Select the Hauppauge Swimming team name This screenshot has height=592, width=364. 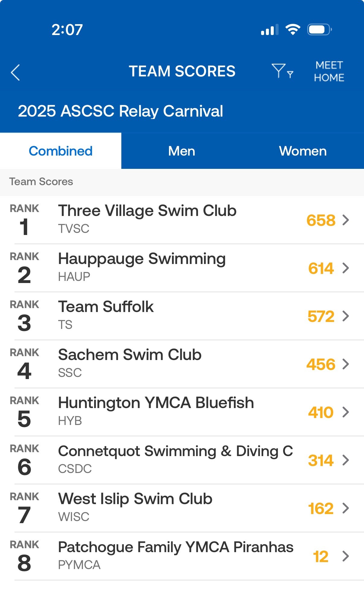142,259
